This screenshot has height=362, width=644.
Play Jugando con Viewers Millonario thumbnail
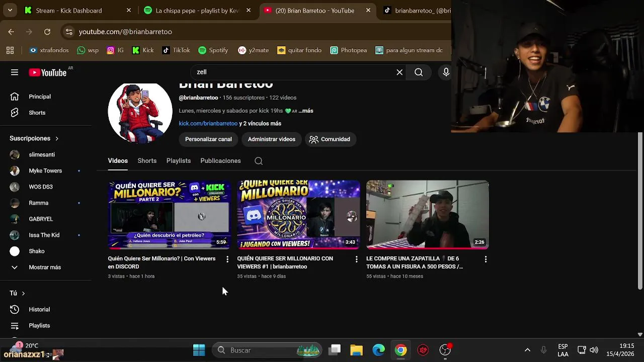point(298,215)
